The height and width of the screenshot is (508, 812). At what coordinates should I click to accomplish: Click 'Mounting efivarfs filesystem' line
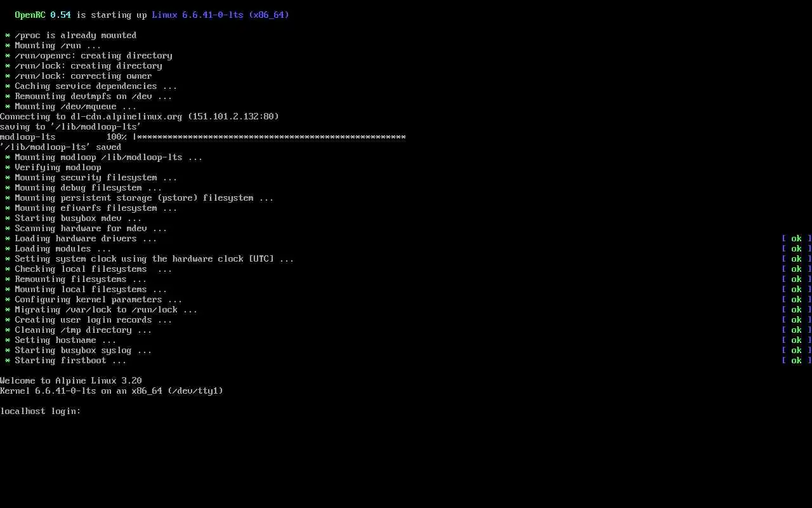click(x=91, y=208)
